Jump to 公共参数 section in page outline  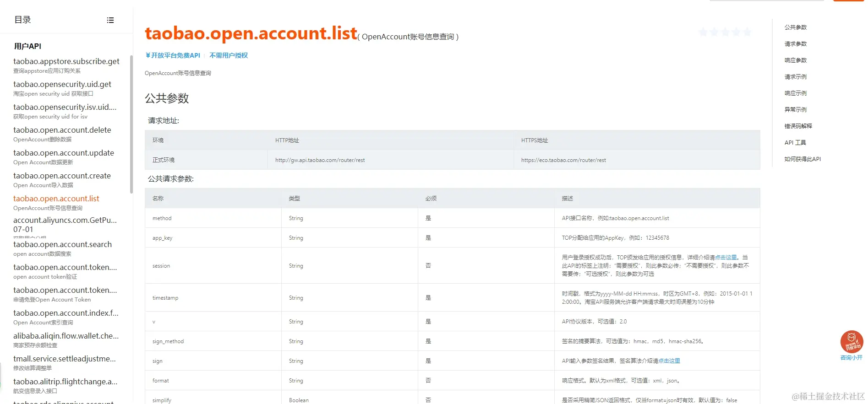pos(796,27)
